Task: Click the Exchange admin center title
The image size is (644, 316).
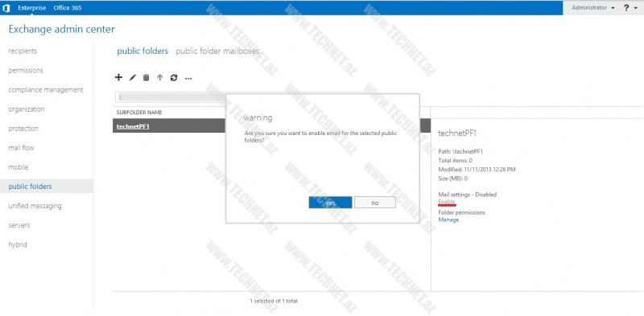Action: click(62, 29)
